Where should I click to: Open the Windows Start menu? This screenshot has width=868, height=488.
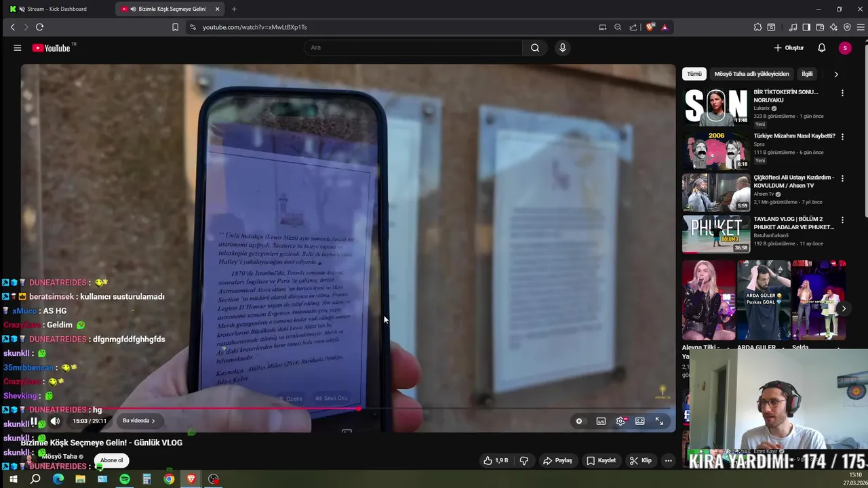[13, 479]
